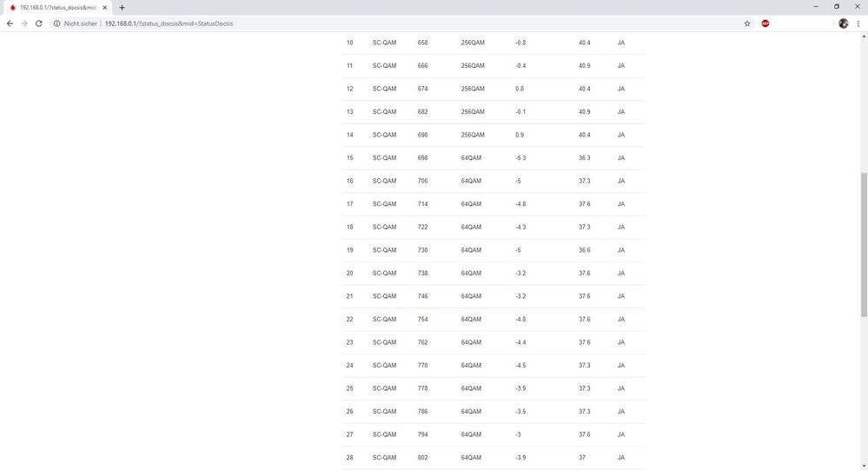Open a new tab with plus button
Viewport: 868px width, 470px height.
[122, 8]
